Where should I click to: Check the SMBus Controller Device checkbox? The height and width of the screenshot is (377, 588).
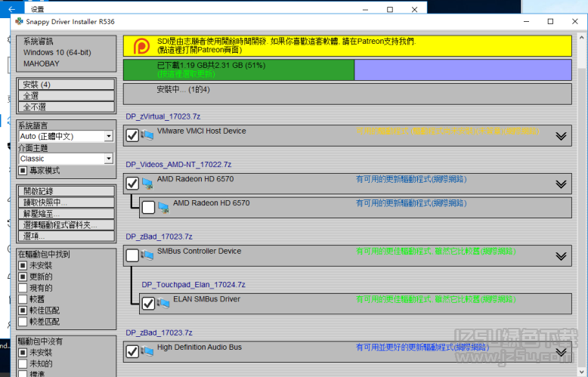[132, 255]
